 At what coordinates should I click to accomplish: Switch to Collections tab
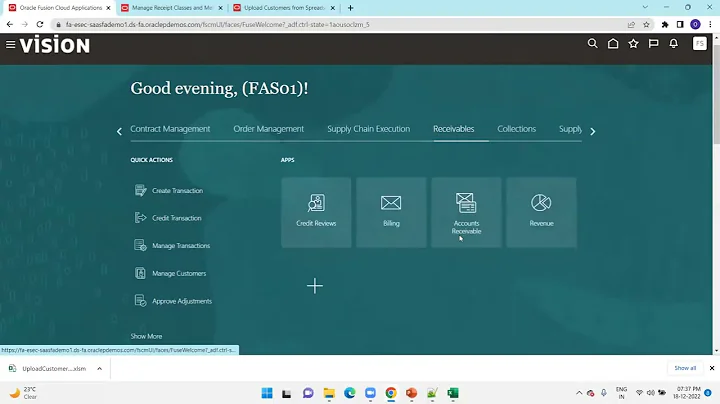tap(517, 129)
